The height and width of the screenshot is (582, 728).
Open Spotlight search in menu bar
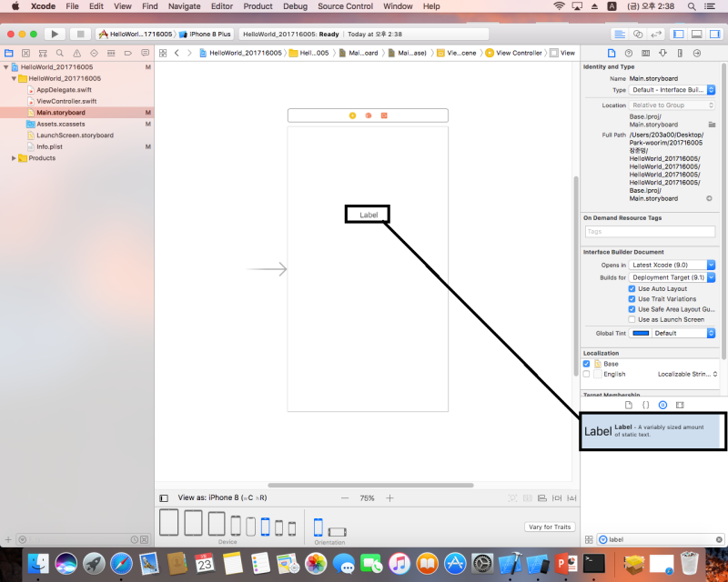pyautogui.click(x=692, y=6)
